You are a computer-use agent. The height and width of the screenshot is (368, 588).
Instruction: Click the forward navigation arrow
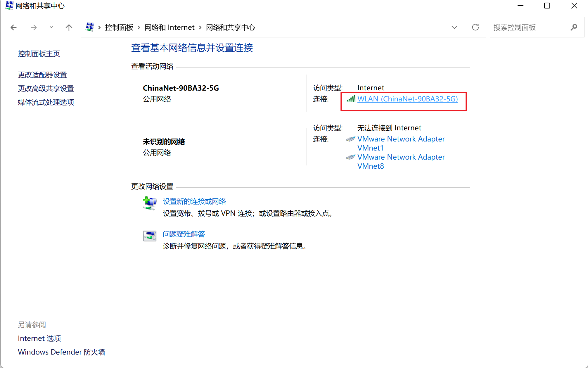[x=34, y=27]
